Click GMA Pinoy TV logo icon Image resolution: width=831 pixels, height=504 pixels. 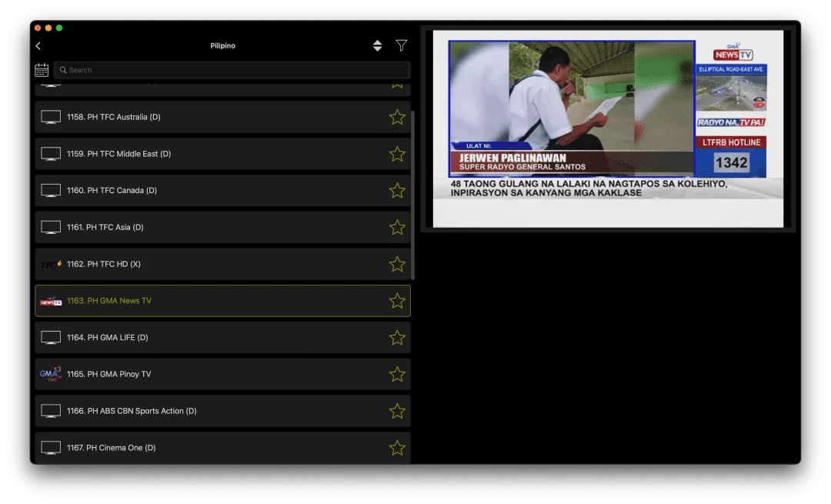[51, 374]
